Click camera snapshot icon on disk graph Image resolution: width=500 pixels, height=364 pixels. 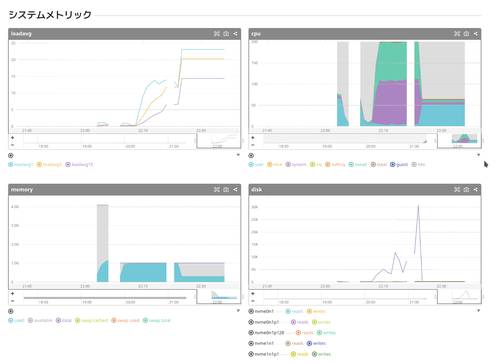pos(466,190)
